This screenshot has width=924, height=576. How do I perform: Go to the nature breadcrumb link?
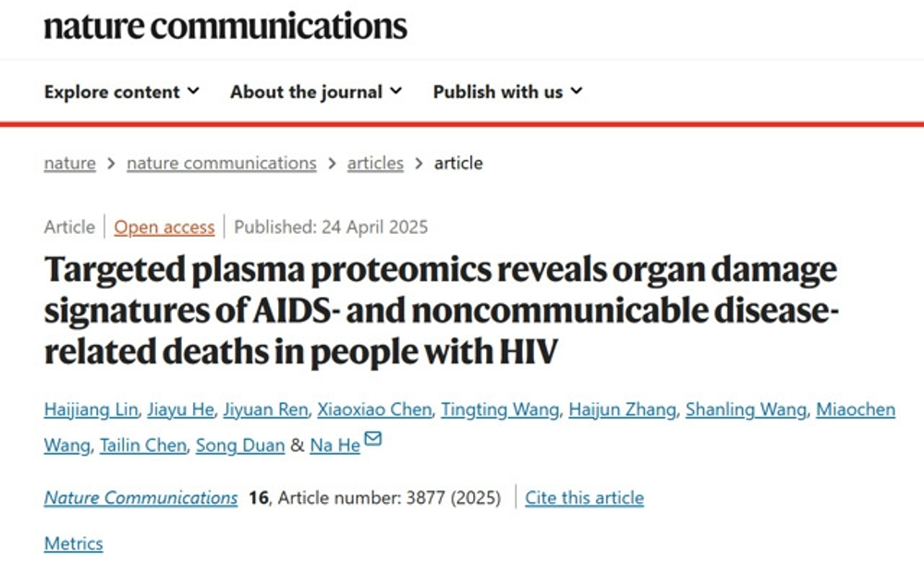(x=69, y=163)
